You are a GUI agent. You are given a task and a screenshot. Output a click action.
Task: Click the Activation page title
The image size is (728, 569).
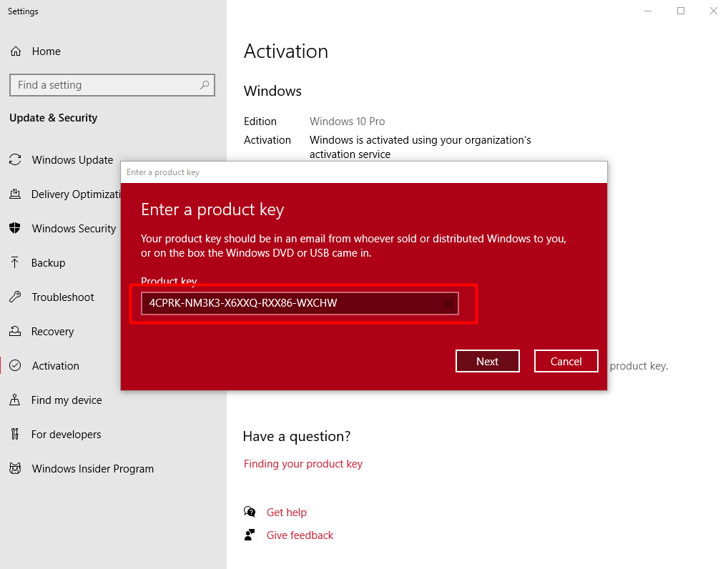[286, 51]
